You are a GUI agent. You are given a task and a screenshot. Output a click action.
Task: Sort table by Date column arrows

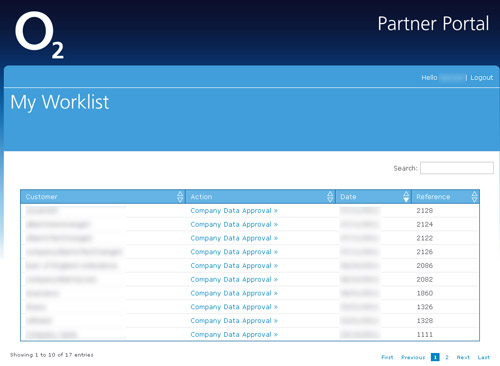(x=406, y=197)
